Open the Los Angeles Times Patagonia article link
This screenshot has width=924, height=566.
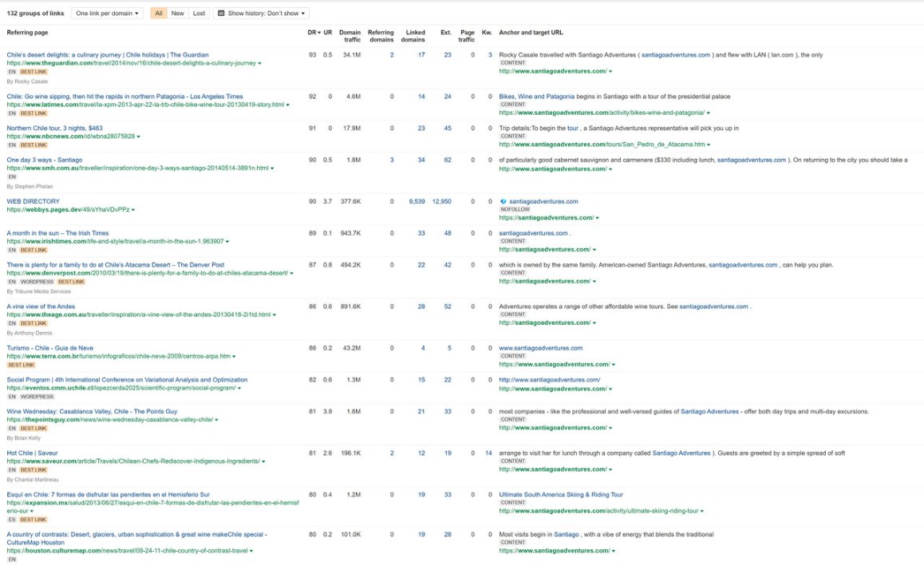pos(124,96)
